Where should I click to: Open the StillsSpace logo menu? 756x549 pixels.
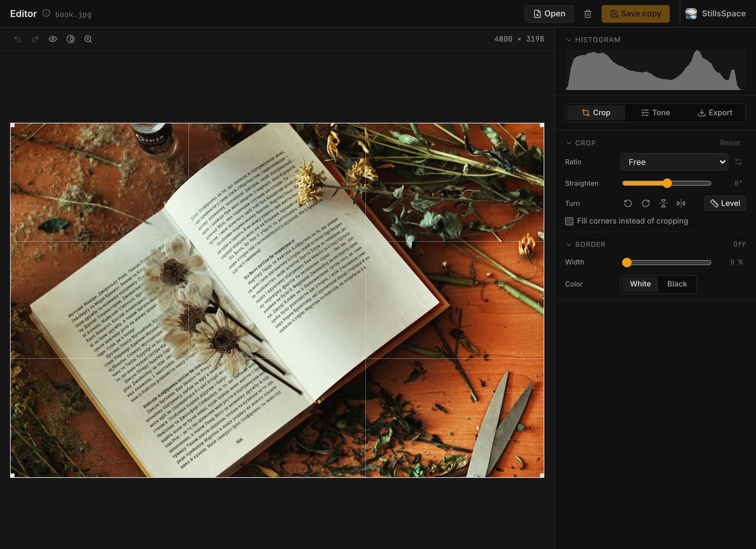click(x=715, y=14)
